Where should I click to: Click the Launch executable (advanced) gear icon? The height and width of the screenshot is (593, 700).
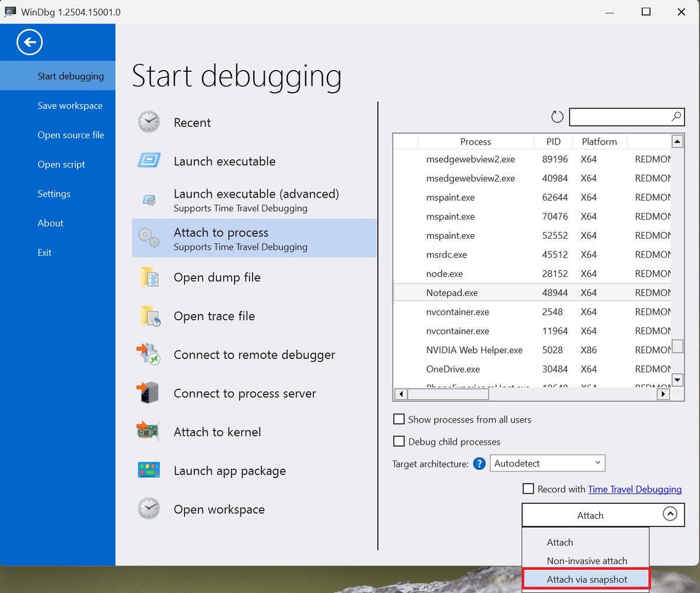149,200
